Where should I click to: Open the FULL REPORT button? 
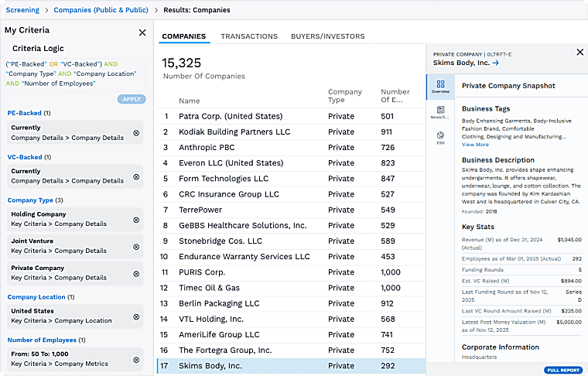563,370
